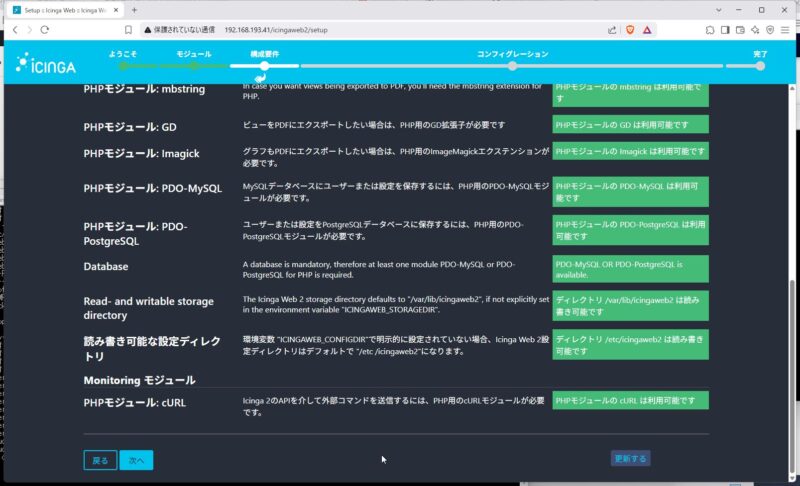The image size is (800, 486).
Task: Click the 'Monitoring モジュール' heading
Action: click(x=139, y=380)
